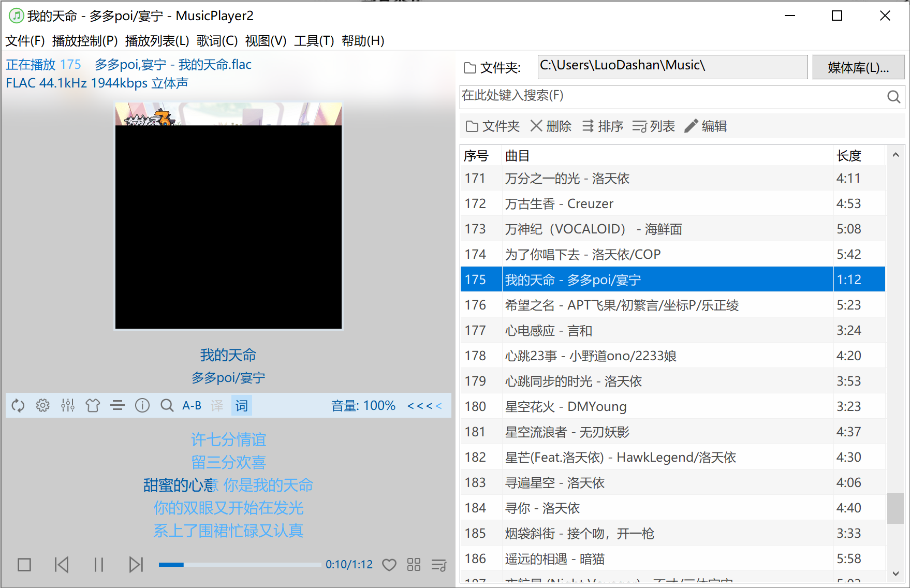Click the sort (排序) icon in playlist toolbar

(x=602, y=126)
